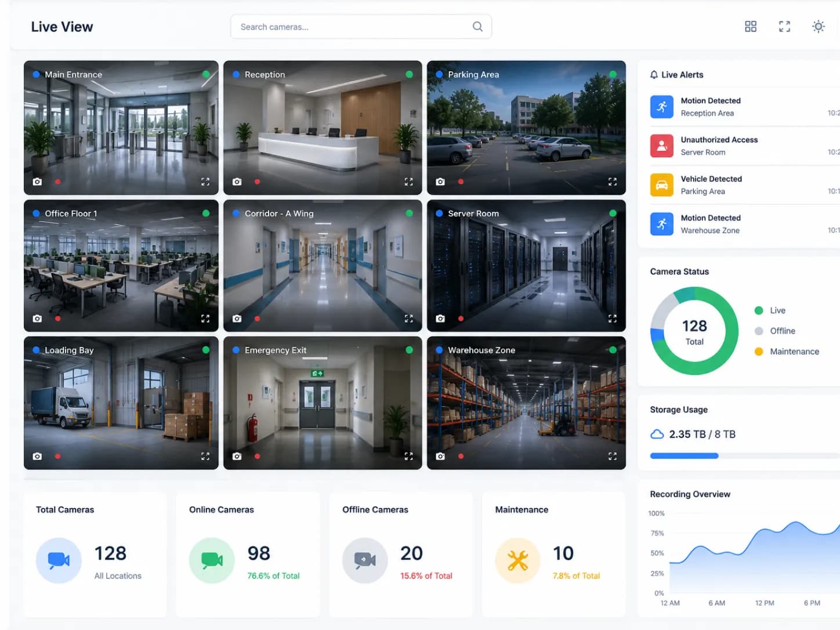Click the search magnifier icon
This screenshot has height=630, width=840.
(477, 27)
